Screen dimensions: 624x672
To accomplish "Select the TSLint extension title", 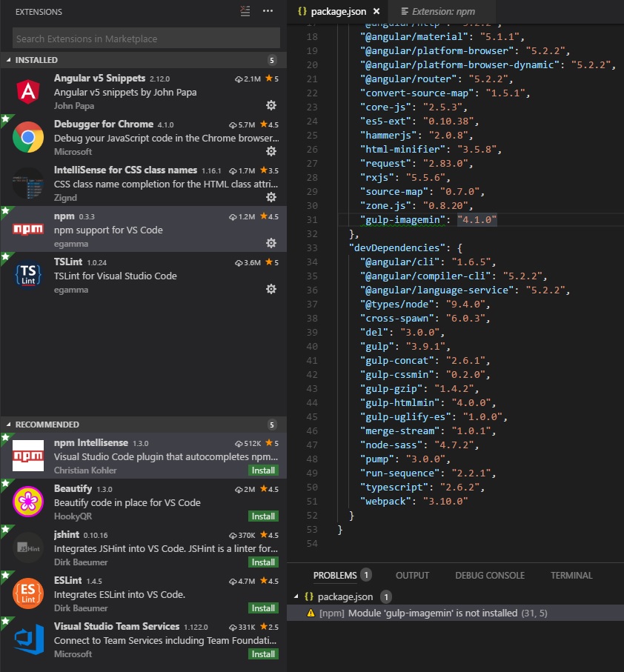I will (x=68, y=262).
